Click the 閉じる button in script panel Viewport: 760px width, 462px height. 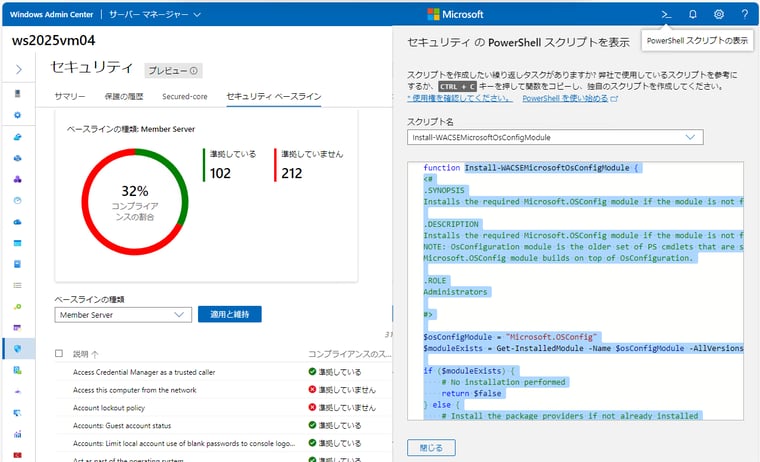click(431, 447)
